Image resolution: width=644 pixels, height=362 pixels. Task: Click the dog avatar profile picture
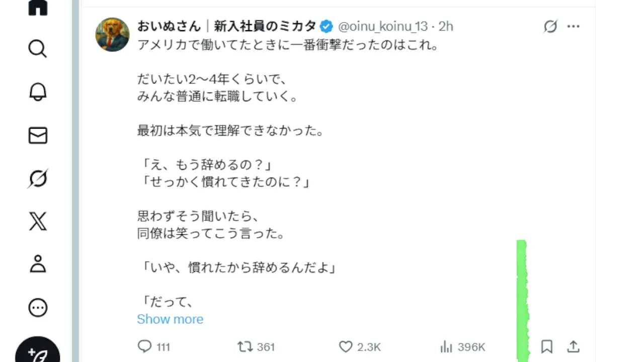pos(113,34)
